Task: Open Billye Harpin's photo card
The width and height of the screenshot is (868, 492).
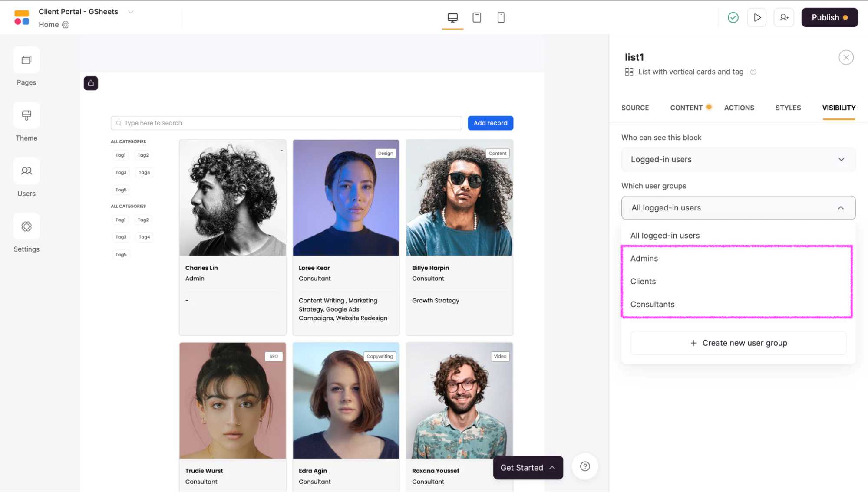Action: pos(459,197)
